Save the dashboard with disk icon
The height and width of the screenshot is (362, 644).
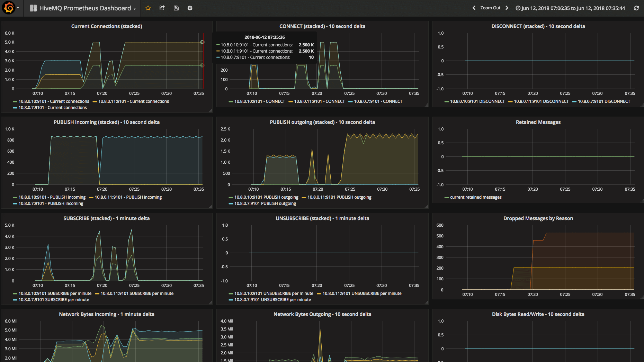pos(176,8)
